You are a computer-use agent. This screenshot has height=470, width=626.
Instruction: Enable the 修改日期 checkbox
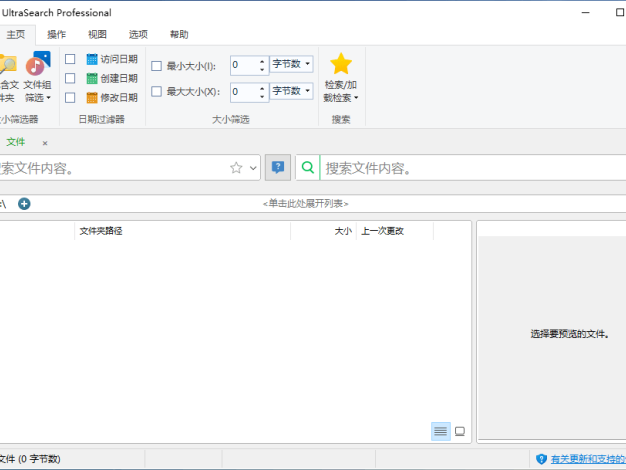[x=70, y=97]
